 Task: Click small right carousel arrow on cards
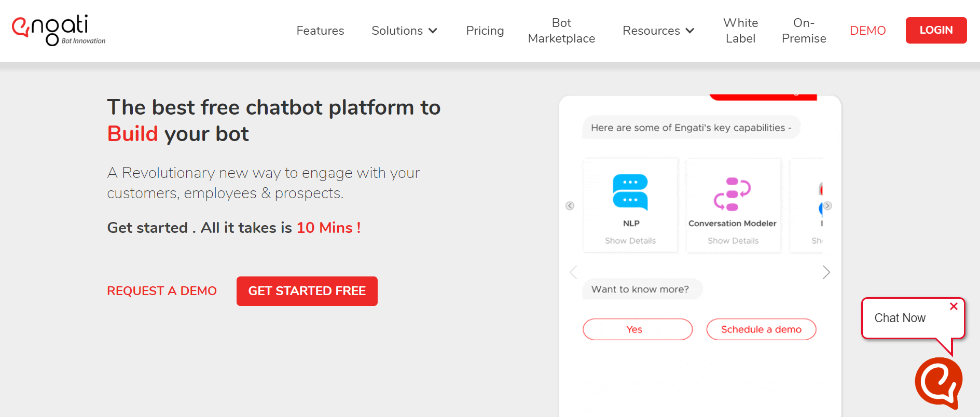827,206
